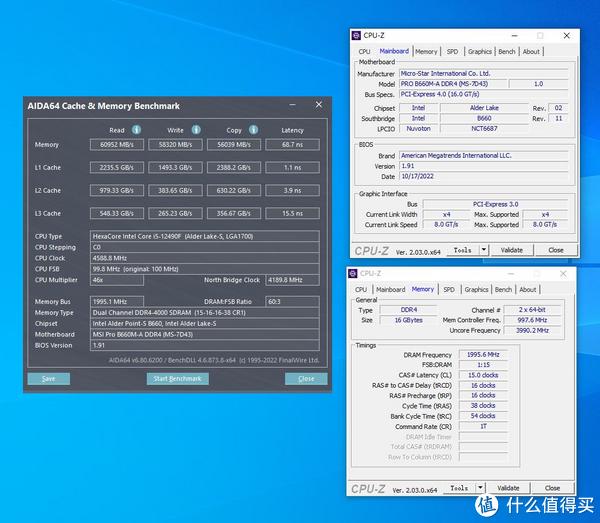The height and width of the screenshot is (523, 600).
Task: Open About tab in upper CPU-Z window
Action: [x=531, y=52]
